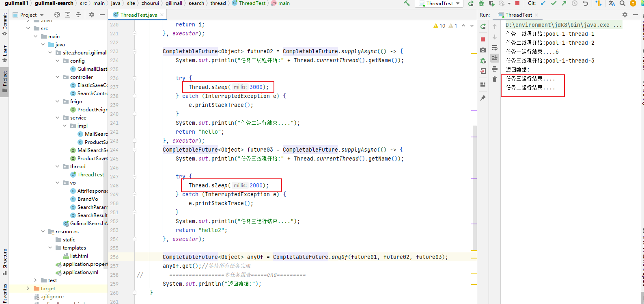
Task: Run with coverage from the top toolbar
Action: coord(491,3)
